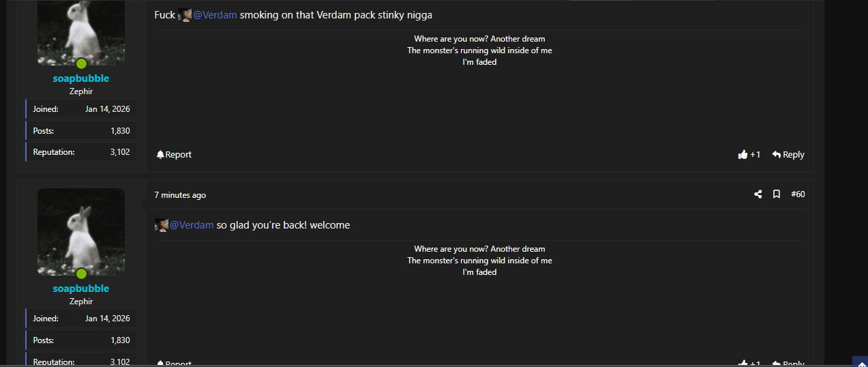868x367 pixels.
Task: Open soapbubble's profile name on post #60
Action: 81,289
